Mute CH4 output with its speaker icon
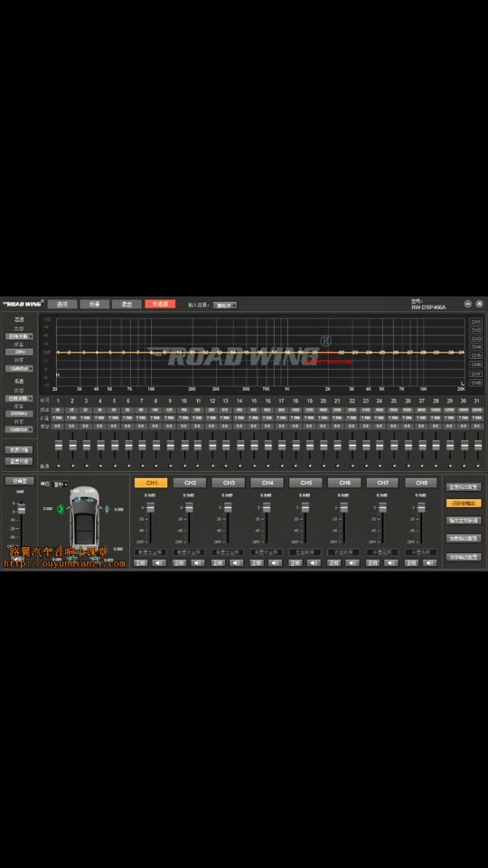Screen dimensions: 488x868 [276, 563]
